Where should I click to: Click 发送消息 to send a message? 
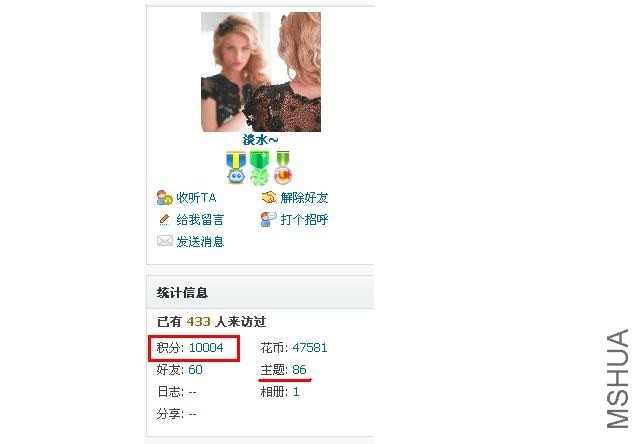200,242
